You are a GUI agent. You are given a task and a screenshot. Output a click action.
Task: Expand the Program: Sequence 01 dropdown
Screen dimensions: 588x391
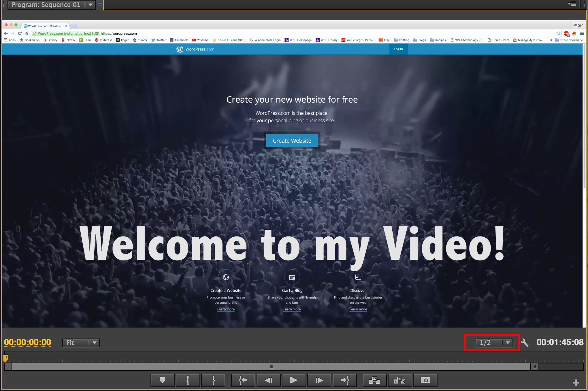pyautogui.click(x=90, y=5)
